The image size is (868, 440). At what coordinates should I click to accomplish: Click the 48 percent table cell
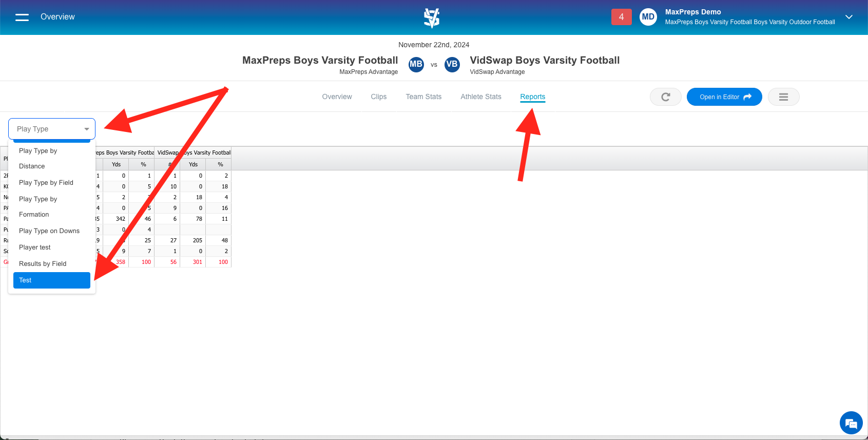[x=219, y=240]
